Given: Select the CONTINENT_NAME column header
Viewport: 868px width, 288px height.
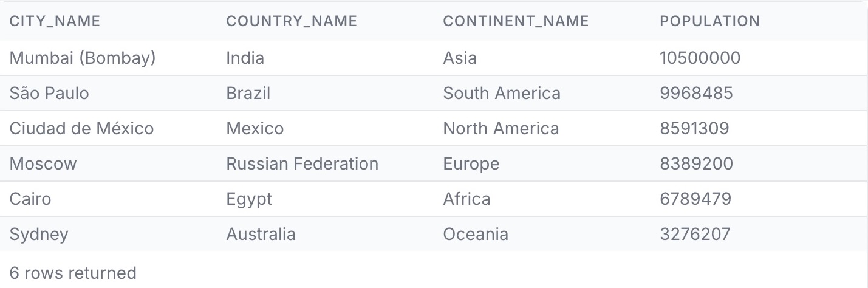Looking at the screenshot, I should point(516,21).
